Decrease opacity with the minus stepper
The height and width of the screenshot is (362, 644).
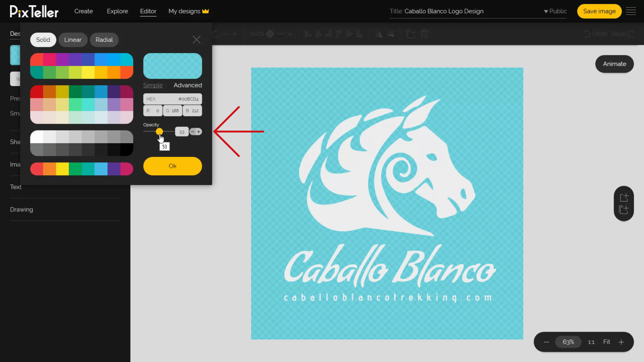point(193,132)
